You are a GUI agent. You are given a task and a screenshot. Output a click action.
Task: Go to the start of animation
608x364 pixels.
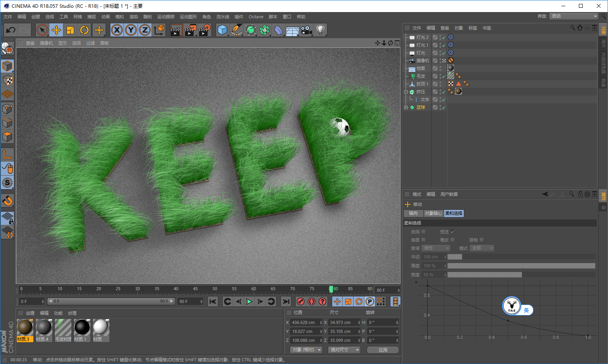[x=213, y=301]
